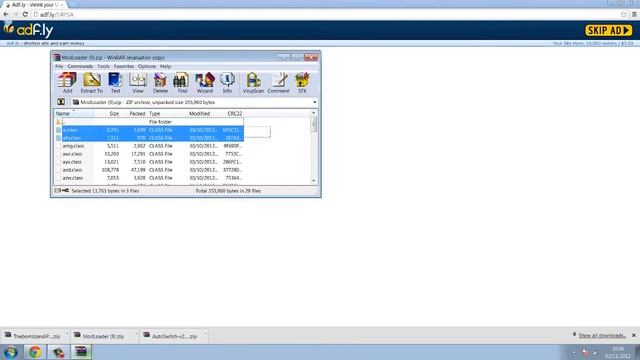Click the up-one-level icon beside address bar

(x=61, y=102)
